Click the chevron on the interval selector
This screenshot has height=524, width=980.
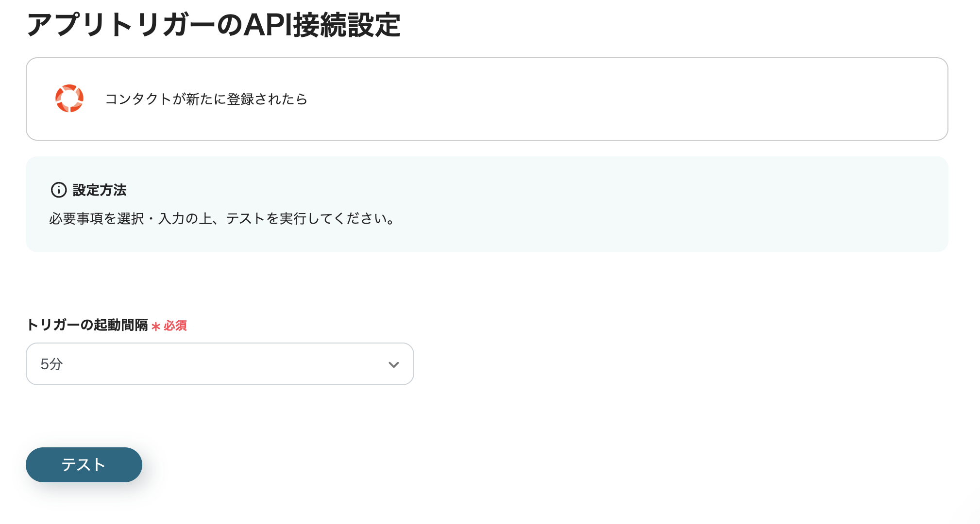(x=393, y=364)
